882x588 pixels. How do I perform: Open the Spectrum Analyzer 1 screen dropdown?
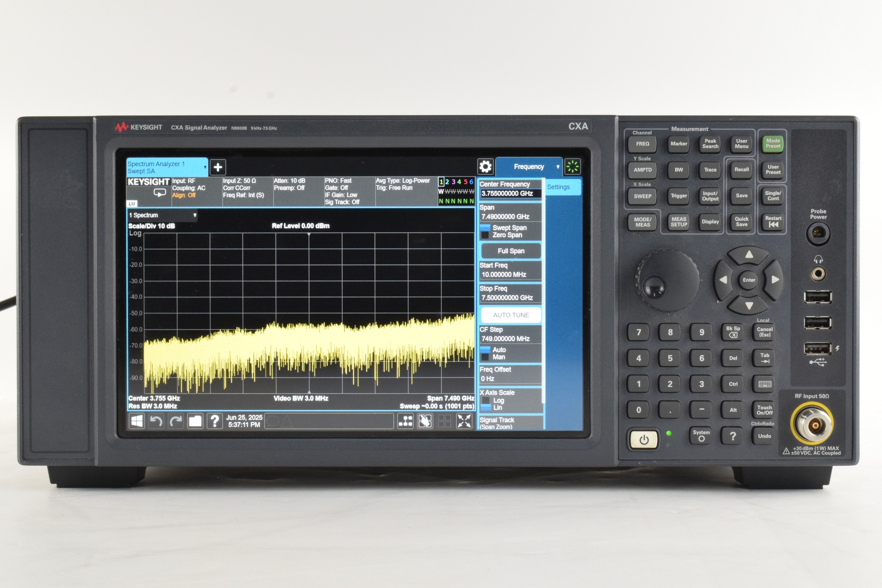point(167,167)
